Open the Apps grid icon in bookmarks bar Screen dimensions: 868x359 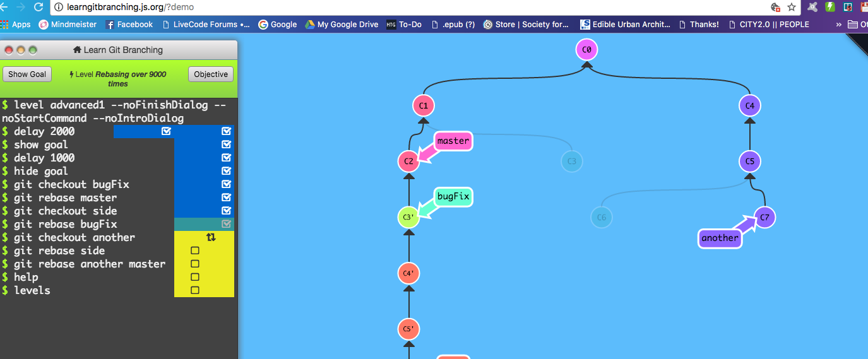tap(4, 25)
